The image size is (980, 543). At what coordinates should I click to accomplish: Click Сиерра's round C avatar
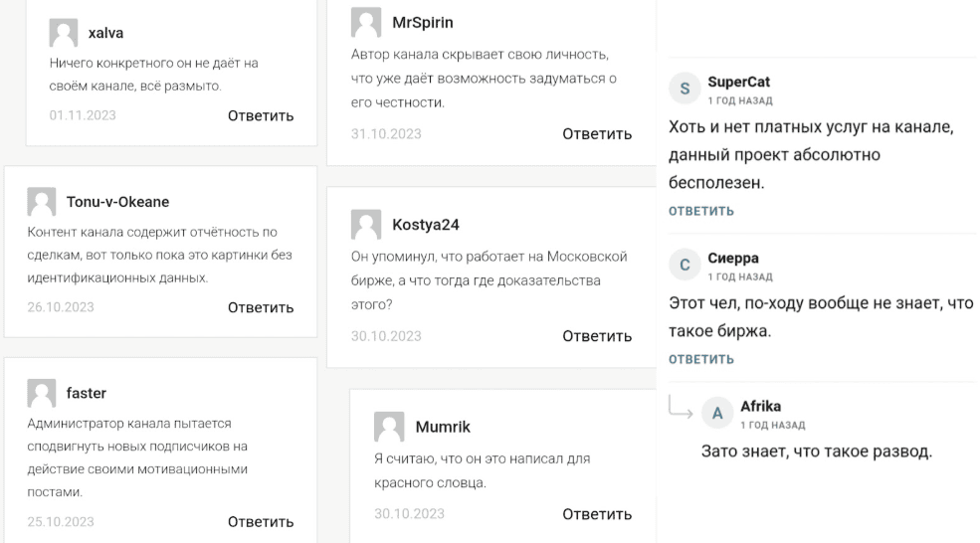coord(684,267)
